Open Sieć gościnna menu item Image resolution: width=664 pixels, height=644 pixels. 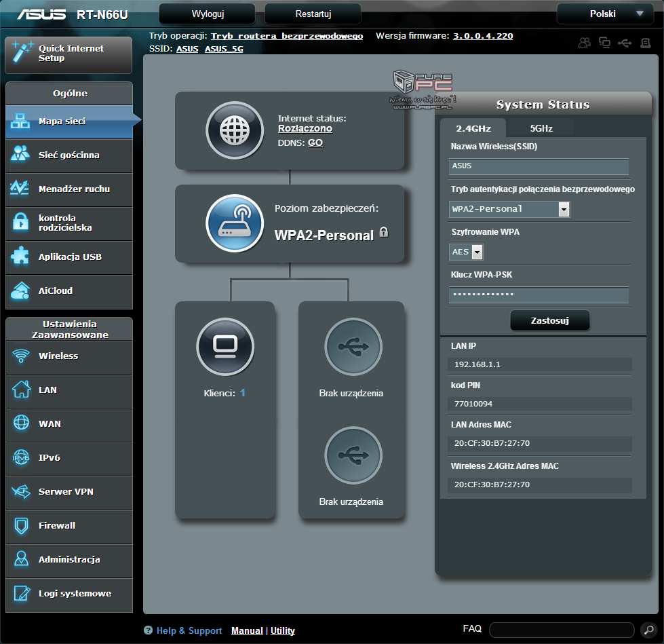[69, 155]
